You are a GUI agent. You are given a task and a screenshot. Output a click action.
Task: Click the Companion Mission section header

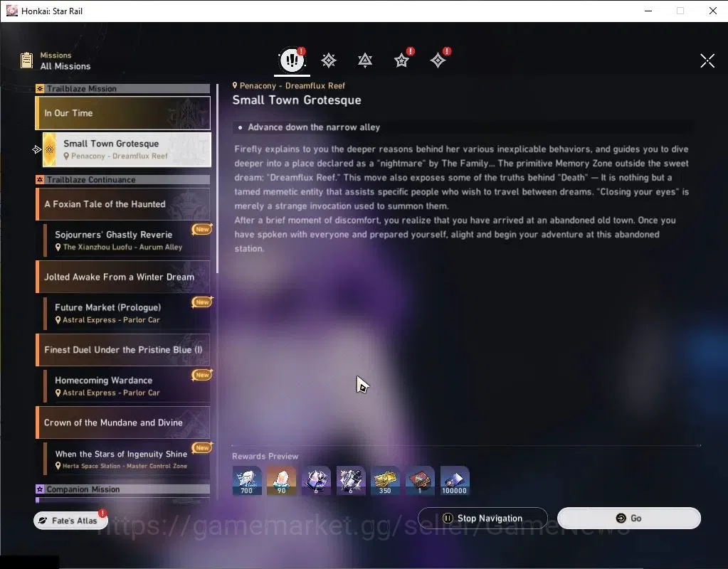[123, 489]
